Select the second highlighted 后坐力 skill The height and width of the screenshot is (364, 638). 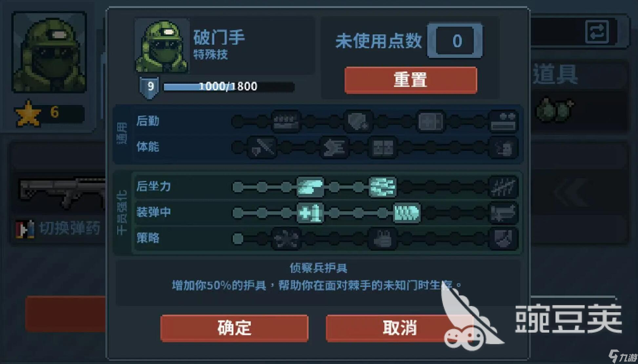tap(383, 187)
